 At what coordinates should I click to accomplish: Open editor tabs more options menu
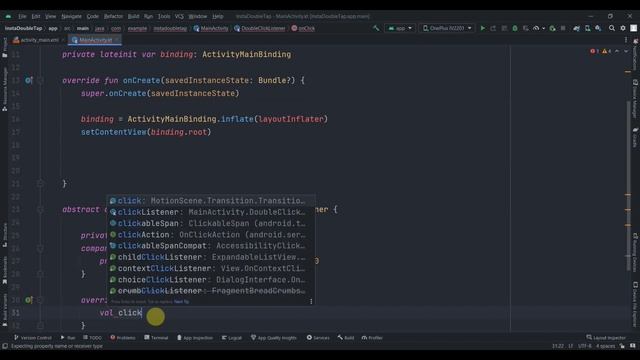point(626,40)
